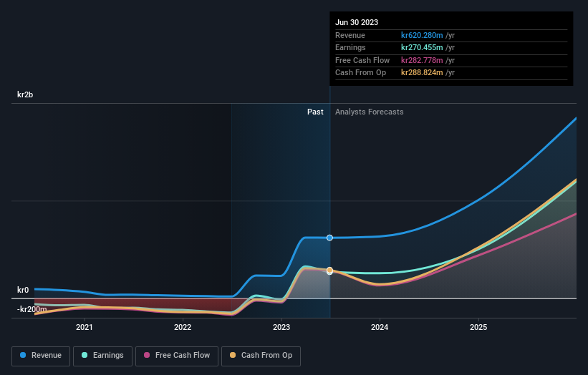The width and height of the screenshot is (588, 375).
Task: Click the Past section label
Action: click(x=315, y=112)
